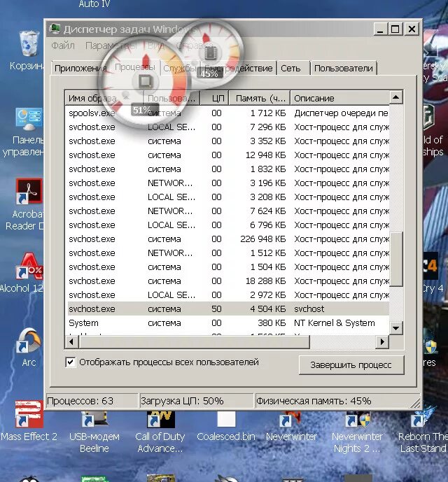The width and height of the screenshot is (448, 482).
Task: Click the window resize grip corner
Action: click(415, 403)
